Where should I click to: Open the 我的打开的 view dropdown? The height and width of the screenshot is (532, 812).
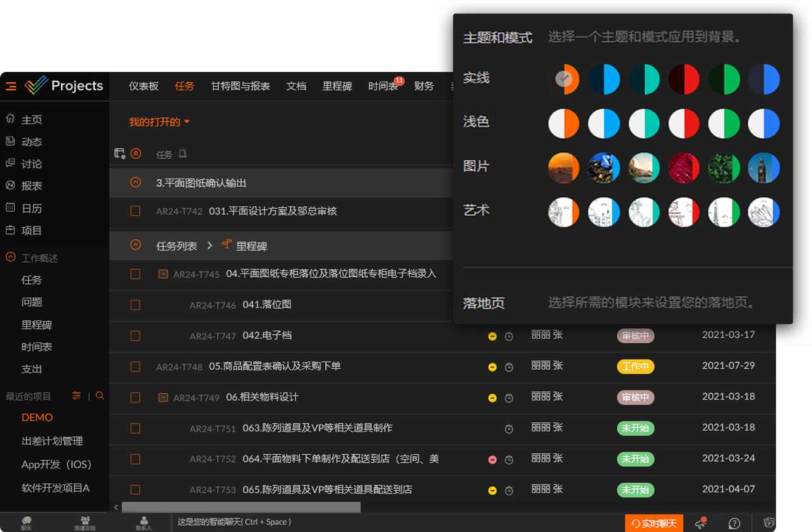pos(159,122)
